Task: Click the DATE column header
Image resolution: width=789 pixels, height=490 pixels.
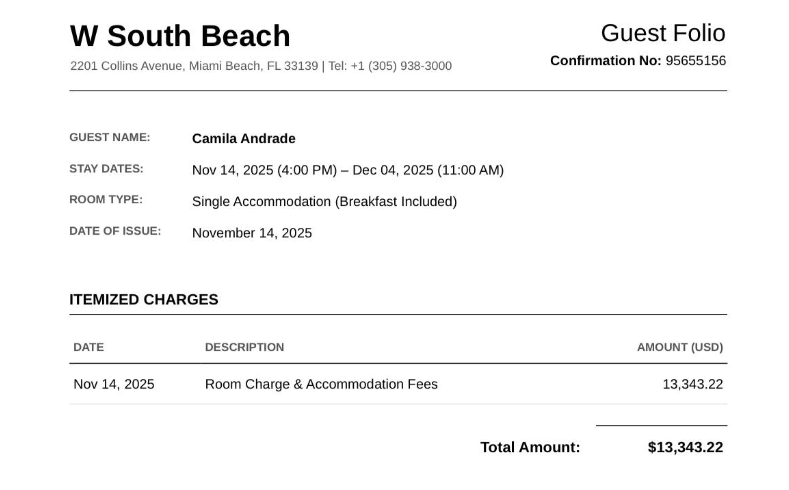Action: point(89,347)
